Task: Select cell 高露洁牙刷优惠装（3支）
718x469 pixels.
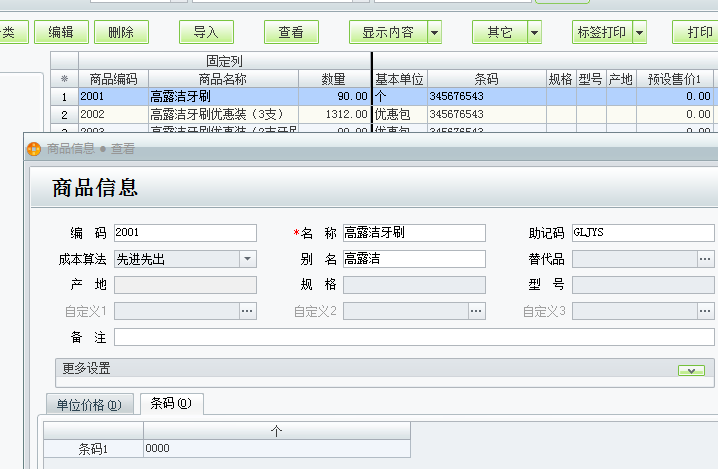Action: pyautogui.click(x=223, y=115)
